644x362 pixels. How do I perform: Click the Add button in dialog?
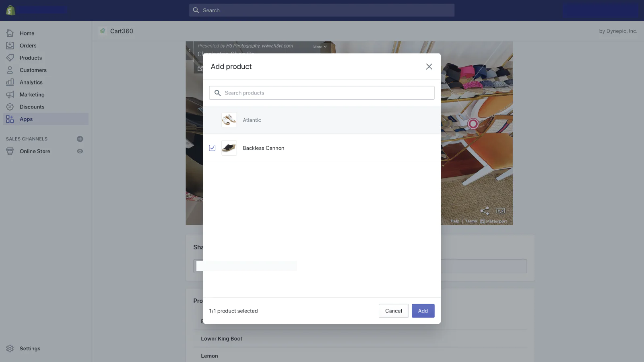pyautogui.click(x=423, y=311)
